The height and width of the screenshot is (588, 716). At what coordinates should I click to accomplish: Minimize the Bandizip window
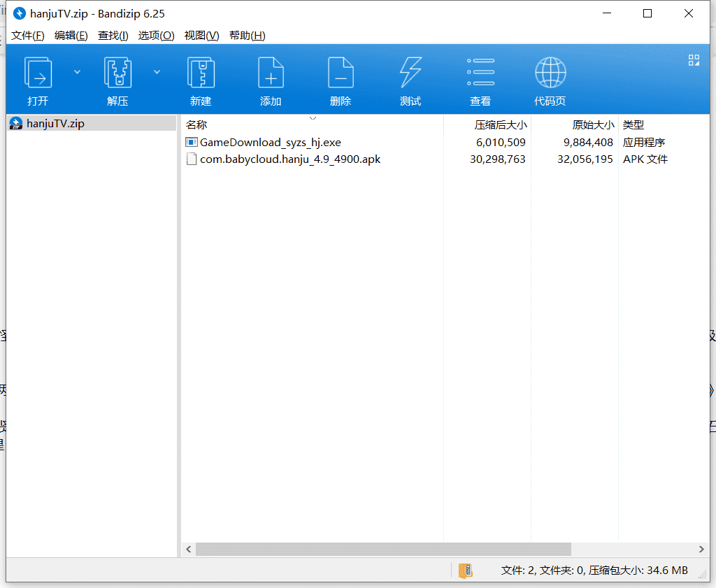tap(607, 14)
